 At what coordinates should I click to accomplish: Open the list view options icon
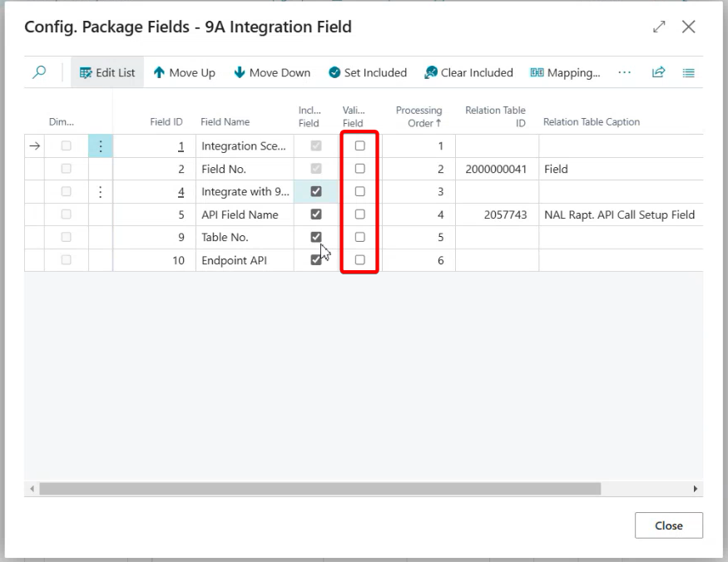688,72
